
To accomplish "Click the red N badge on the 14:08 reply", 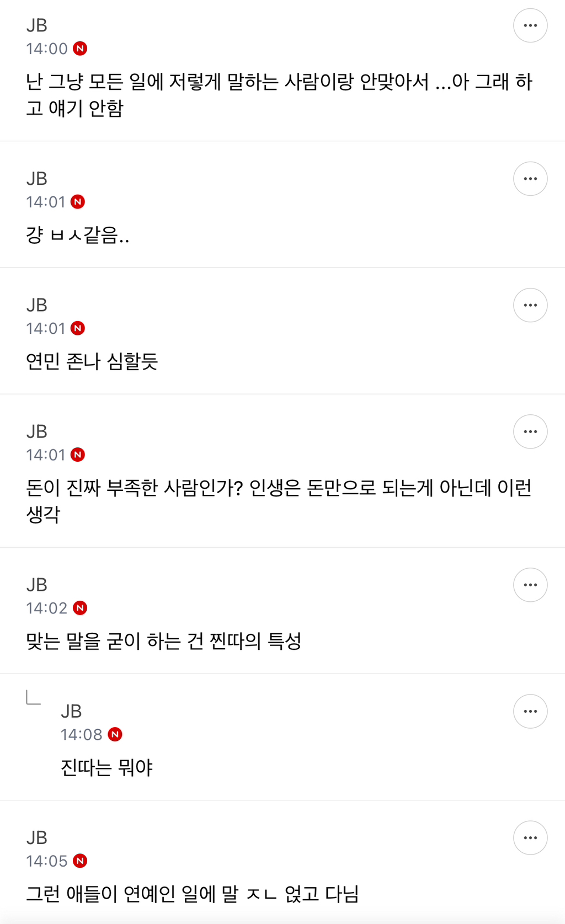I will pyautogui.click(x=115, y=734).
